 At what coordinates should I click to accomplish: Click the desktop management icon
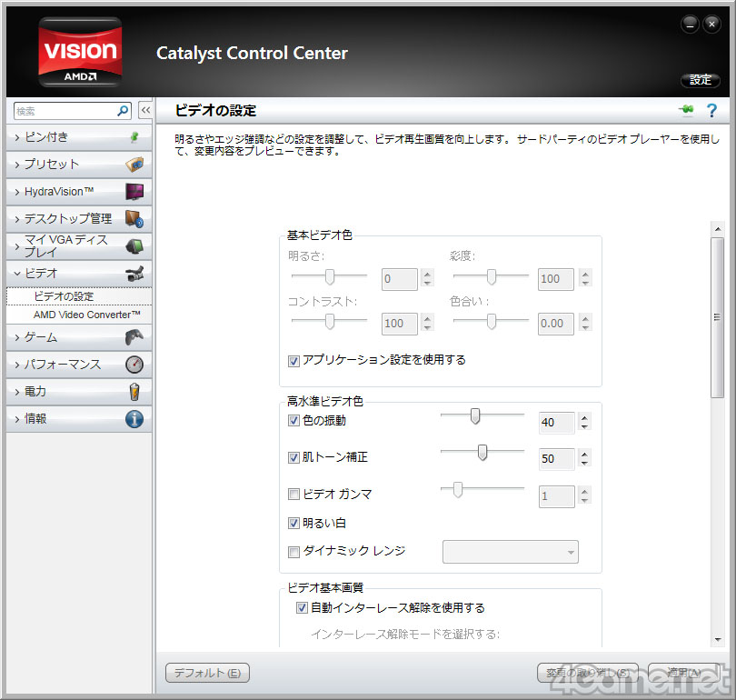134,219
